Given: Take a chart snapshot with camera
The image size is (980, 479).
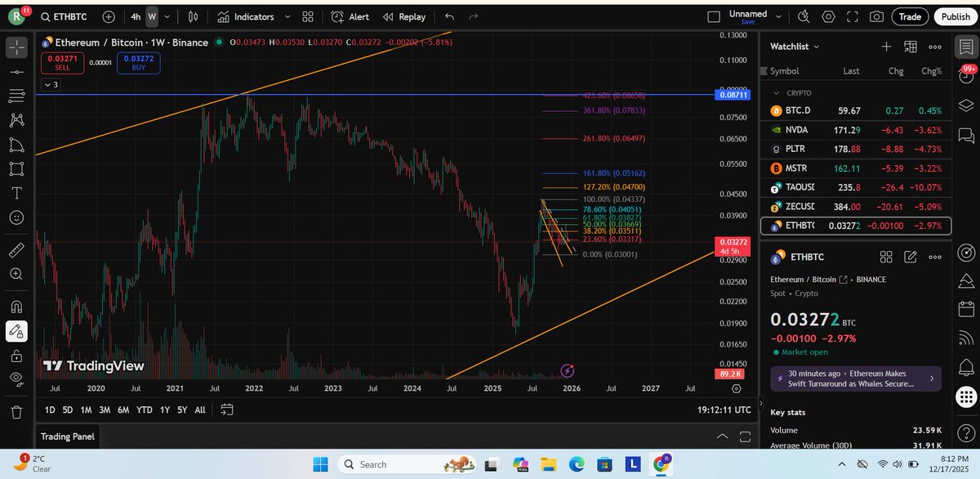Looking at the screenshot, I should 876,16.
